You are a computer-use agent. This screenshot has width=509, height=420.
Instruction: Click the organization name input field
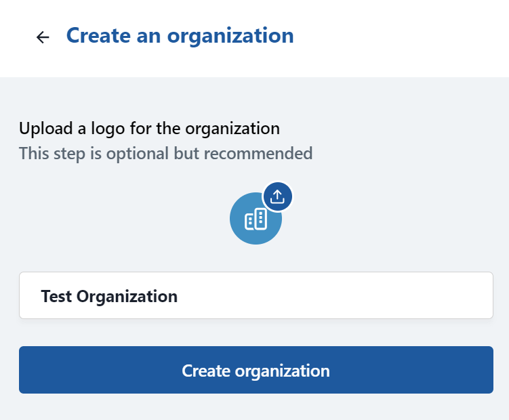pos(256,295)
